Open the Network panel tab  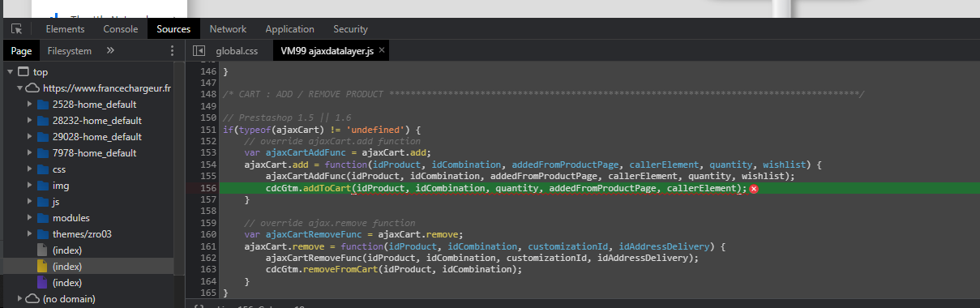(x=228, y=29)
